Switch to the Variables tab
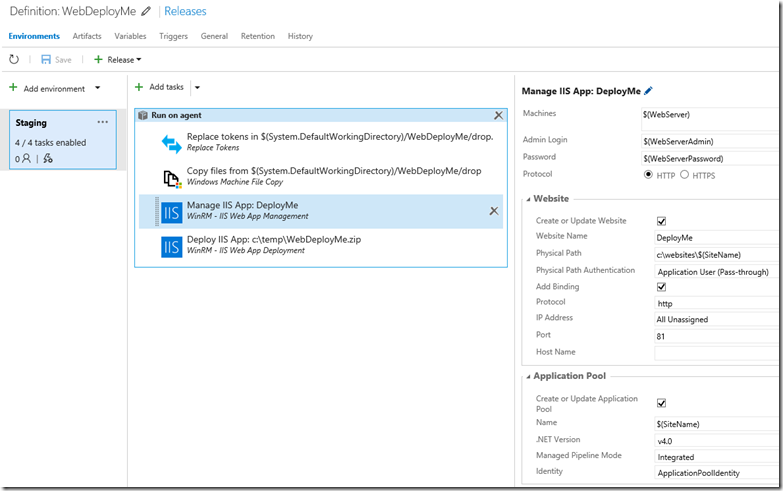The image size is (783, 491). pyautogui.click(x=130, y=36)
